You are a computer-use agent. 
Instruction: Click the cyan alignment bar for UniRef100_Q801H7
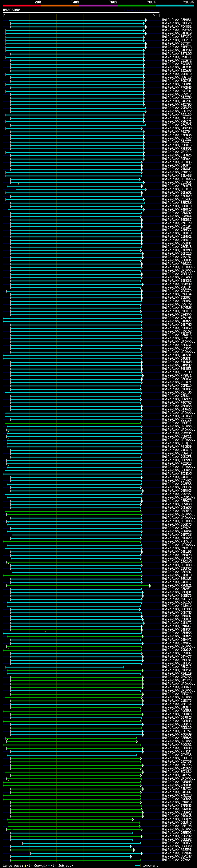[x=71, y=857]
